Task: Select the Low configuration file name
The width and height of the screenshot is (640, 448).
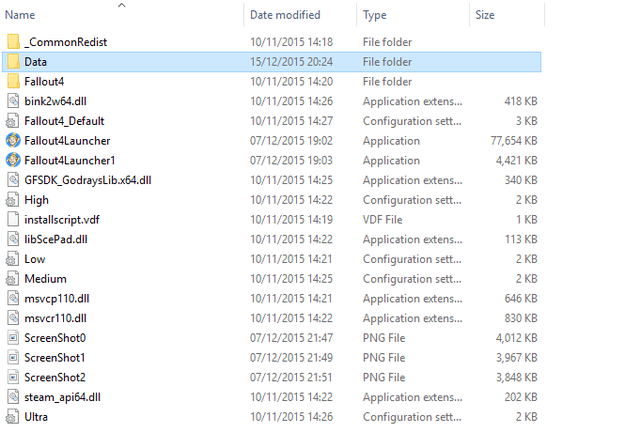Action: click(35, 259)
